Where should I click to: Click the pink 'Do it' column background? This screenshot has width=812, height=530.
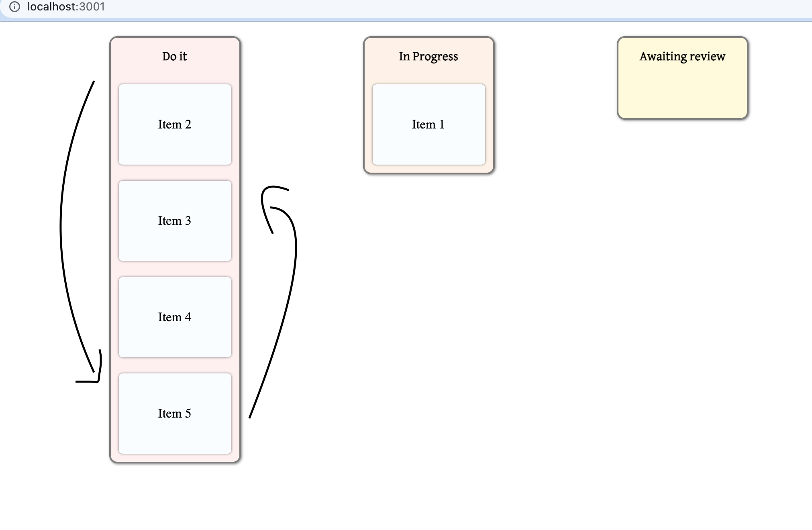coord(175,72)
